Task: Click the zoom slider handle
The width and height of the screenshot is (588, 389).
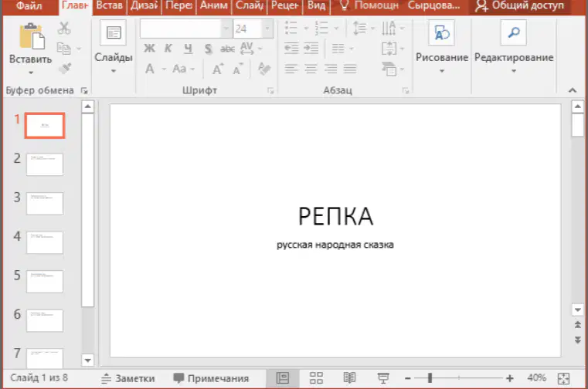Action: (x=430, y=378)
